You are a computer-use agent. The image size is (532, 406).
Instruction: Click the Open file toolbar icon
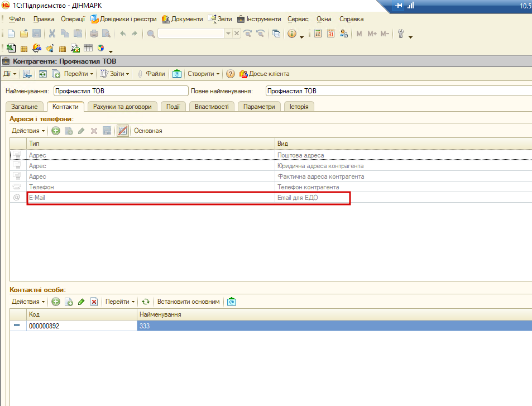24,34
